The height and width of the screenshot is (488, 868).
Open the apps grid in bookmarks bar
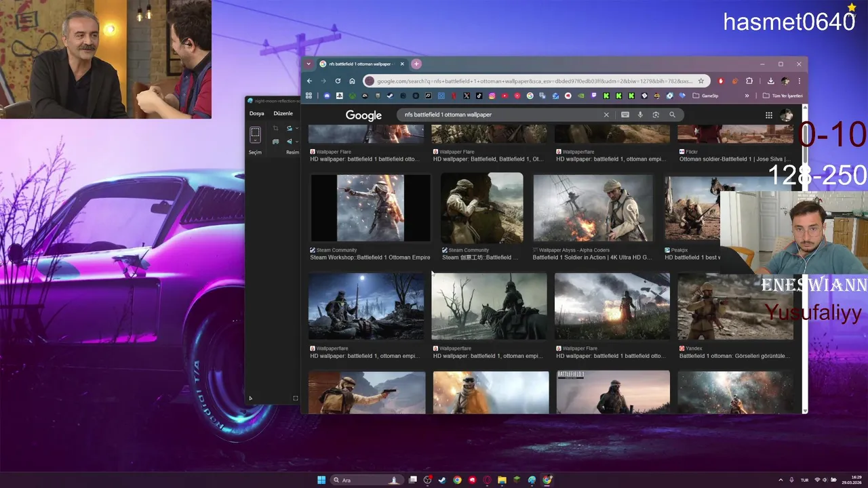[x=309, y=96]
